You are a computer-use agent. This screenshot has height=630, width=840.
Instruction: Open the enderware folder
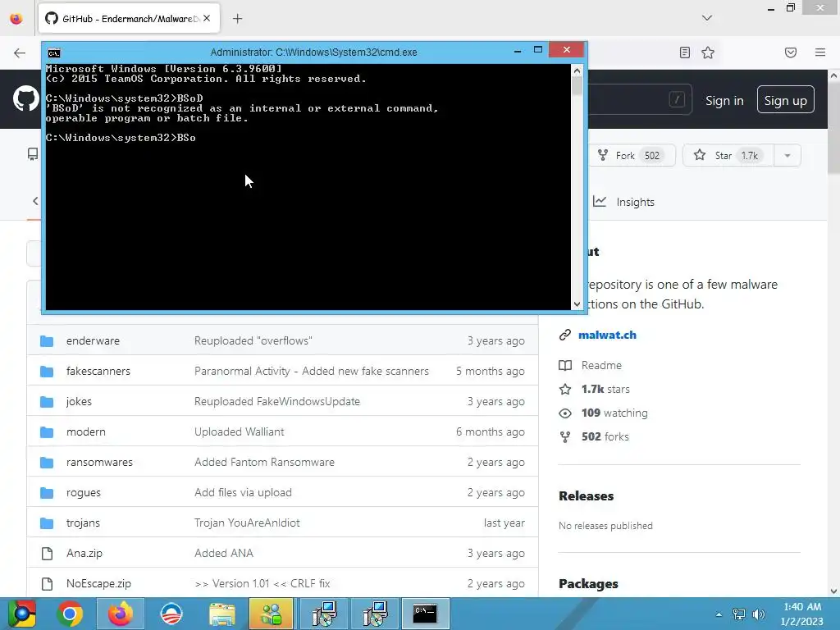(x=93, y=340)
